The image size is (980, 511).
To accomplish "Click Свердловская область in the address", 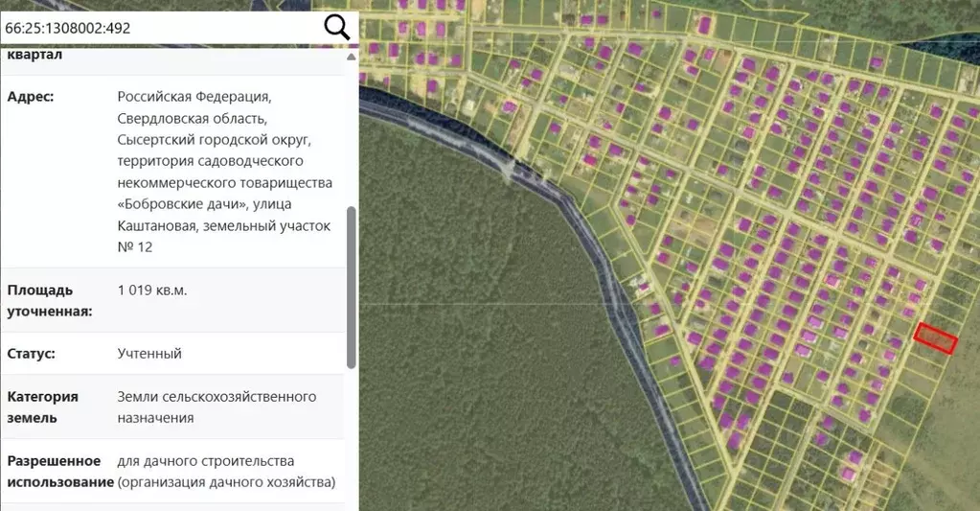I will (x=193, y=119).
